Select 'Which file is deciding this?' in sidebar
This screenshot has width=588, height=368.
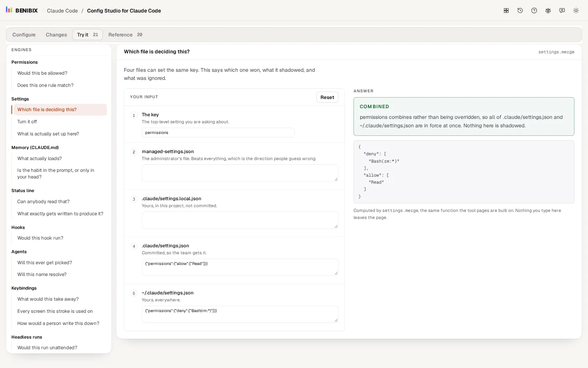click(60, 110)
